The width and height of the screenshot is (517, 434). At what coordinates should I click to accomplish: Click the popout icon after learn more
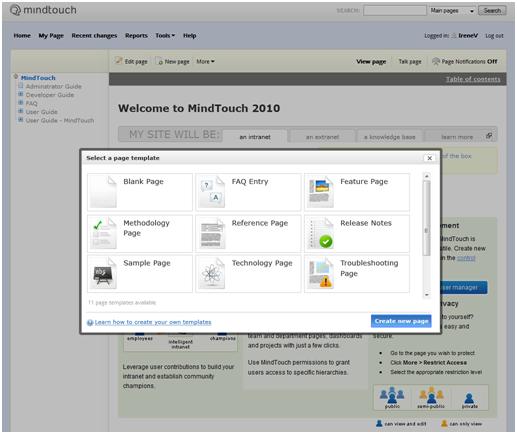click(489, 135)
